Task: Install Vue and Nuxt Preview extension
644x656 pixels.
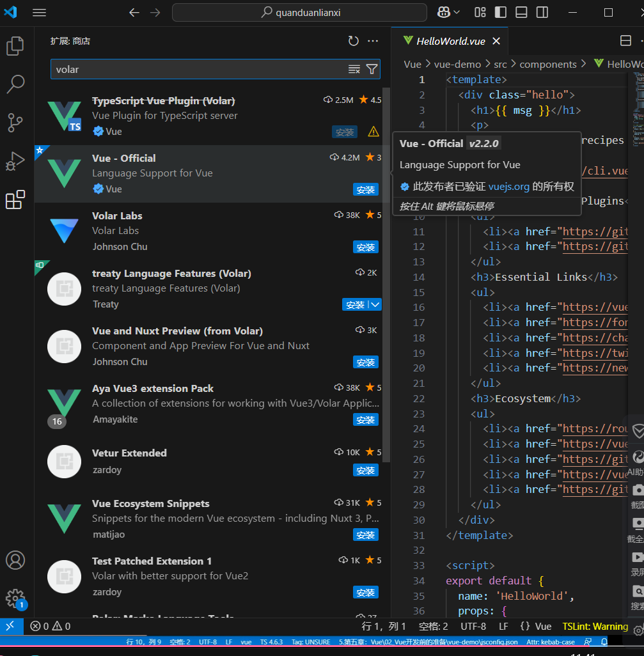Action: pyautogui.click(x=366, y=363)
